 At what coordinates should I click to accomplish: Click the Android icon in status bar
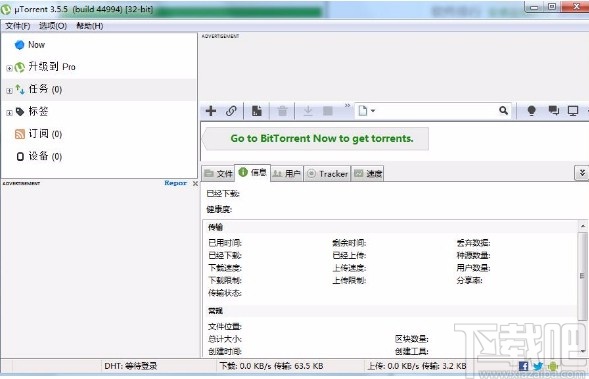pyautogui.click(x=553, y=366)
